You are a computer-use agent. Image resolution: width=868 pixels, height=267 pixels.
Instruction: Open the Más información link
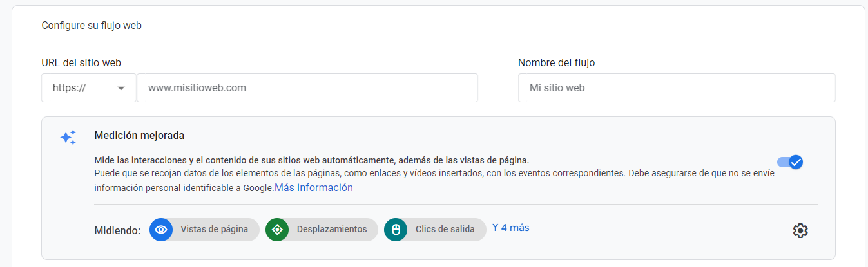314,188
